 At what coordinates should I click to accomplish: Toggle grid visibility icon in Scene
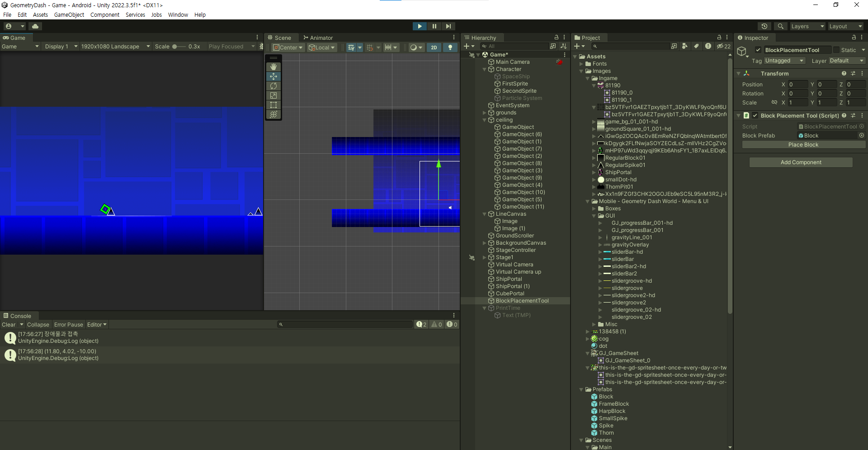pos(351,47)
